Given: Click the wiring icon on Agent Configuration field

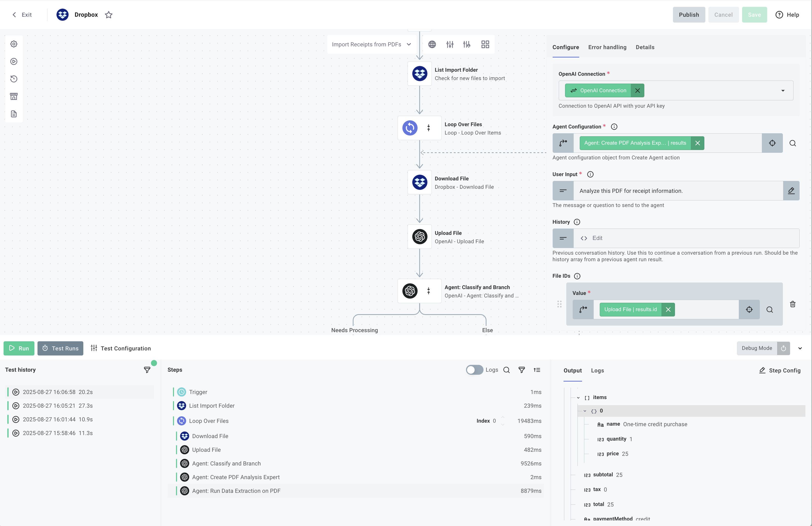Looking at the screenshot, I should (563, 143).
